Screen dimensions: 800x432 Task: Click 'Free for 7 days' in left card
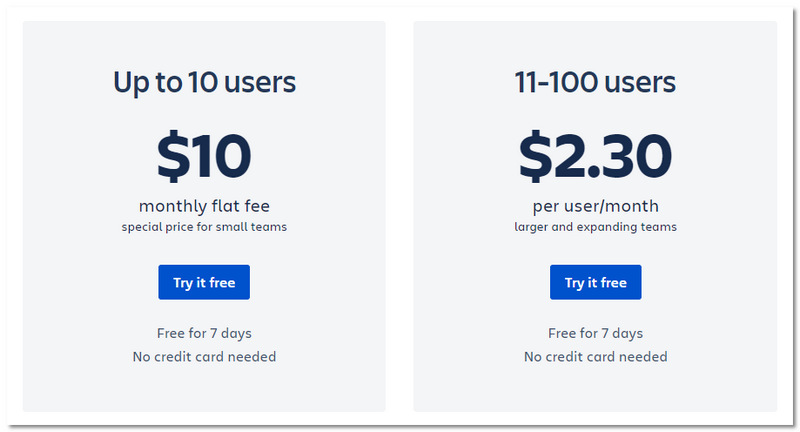pyautogui.click(x=204, y=333)
